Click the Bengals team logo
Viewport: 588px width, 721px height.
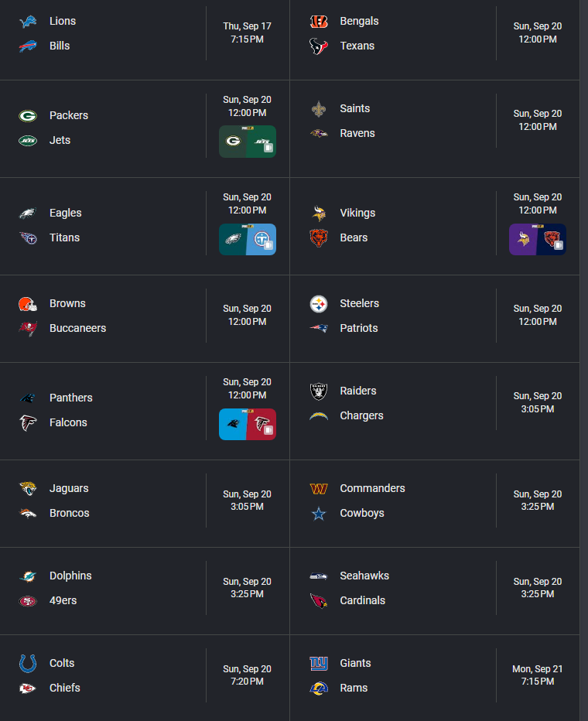(319, 21)
